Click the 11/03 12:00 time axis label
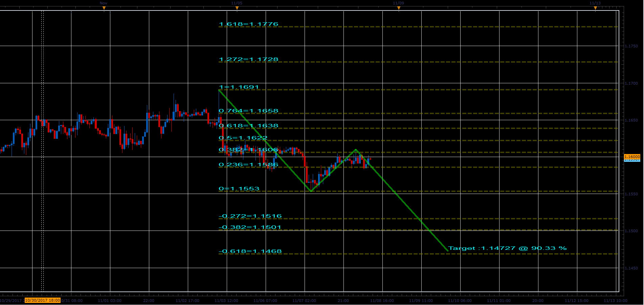The image size is (644, 305). (226, 301)
